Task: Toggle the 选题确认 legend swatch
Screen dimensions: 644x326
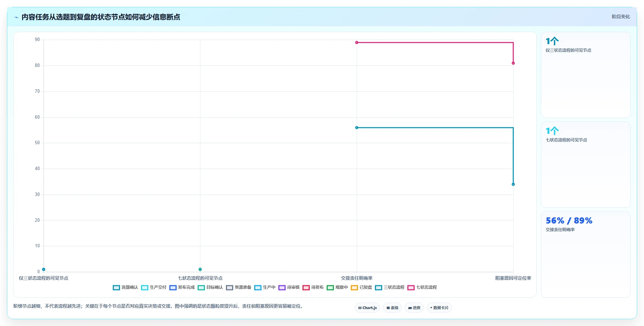Action: coord(116,288)
